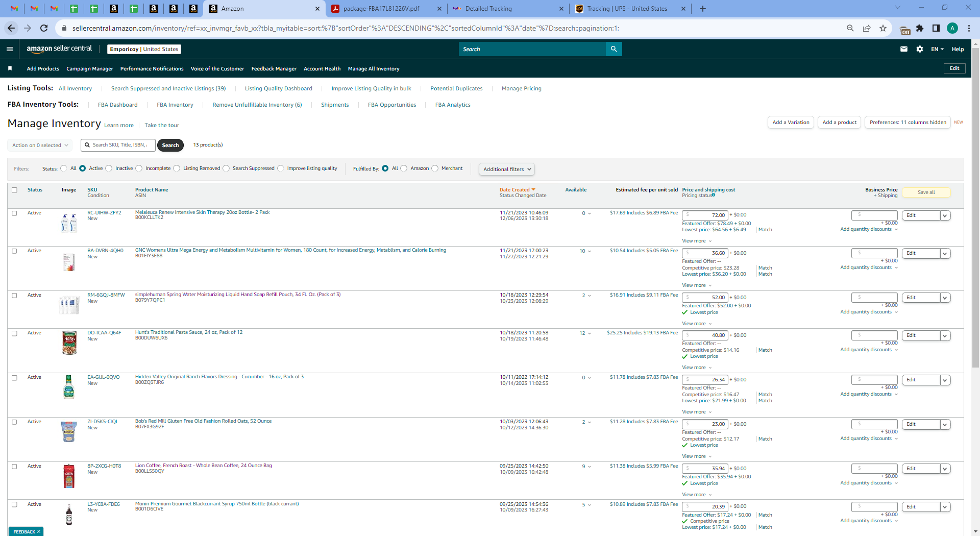The image size is (980, 536).
Task: Edit the price field showing 72.00
Action: point(705,215)
